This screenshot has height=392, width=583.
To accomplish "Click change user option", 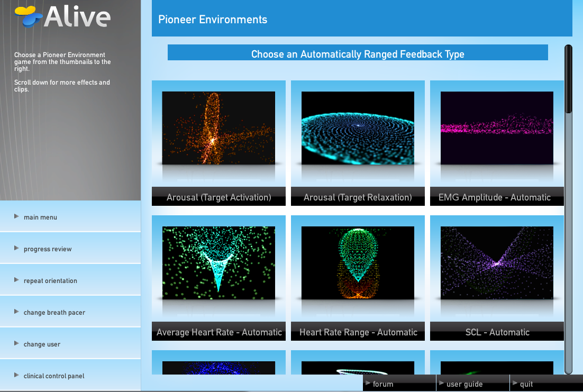I will pos(42,344).
